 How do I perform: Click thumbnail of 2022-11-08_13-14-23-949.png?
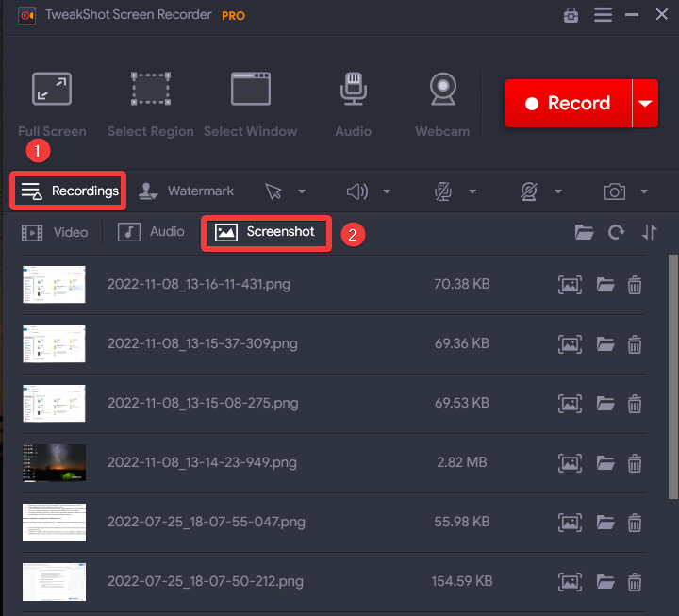54,462
